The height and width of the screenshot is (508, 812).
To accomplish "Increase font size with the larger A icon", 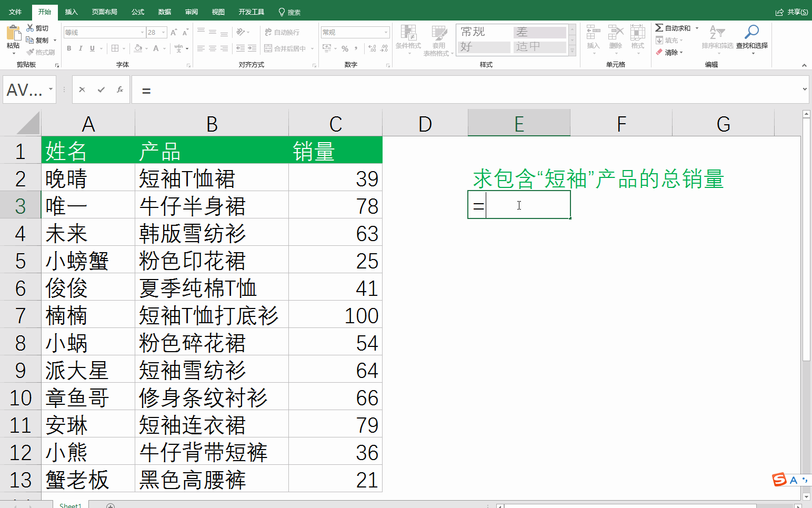I will [174, 33].
